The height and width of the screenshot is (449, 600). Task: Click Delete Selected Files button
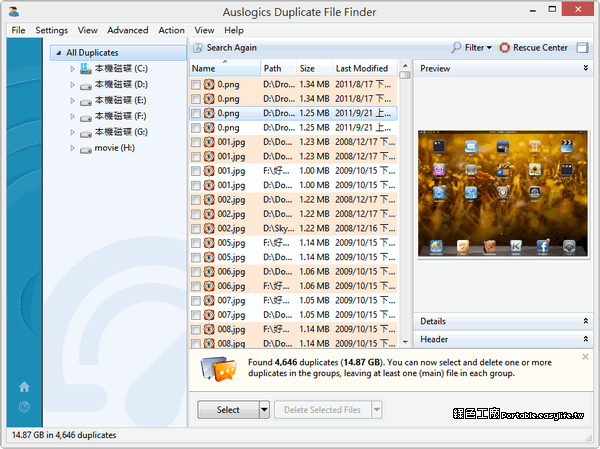point(323,410)
